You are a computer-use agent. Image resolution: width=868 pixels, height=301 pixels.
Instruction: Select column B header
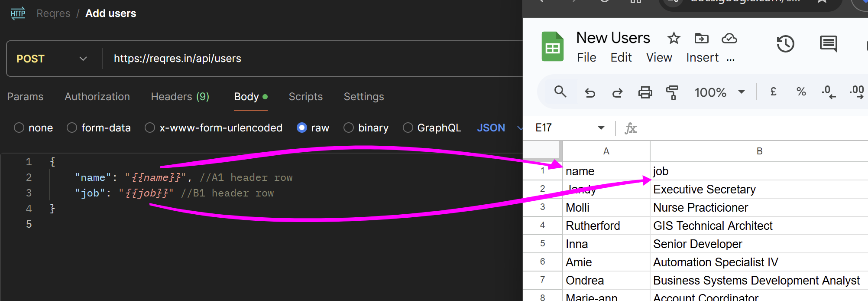click(x=759, y=151)
